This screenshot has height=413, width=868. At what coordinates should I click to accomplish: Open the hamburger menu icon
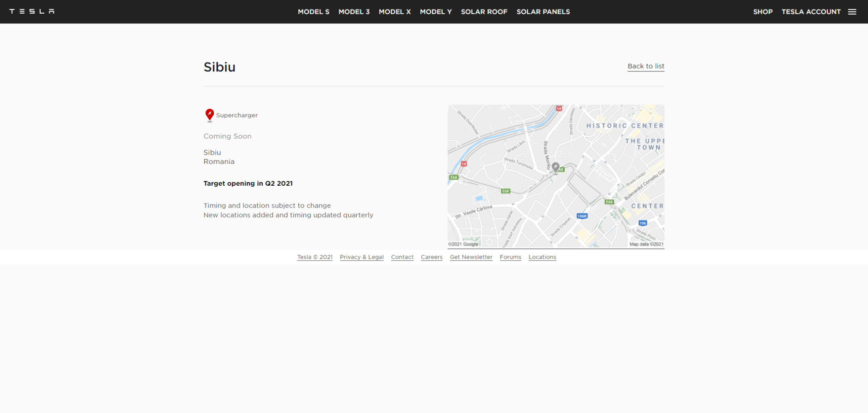[852, 12]
